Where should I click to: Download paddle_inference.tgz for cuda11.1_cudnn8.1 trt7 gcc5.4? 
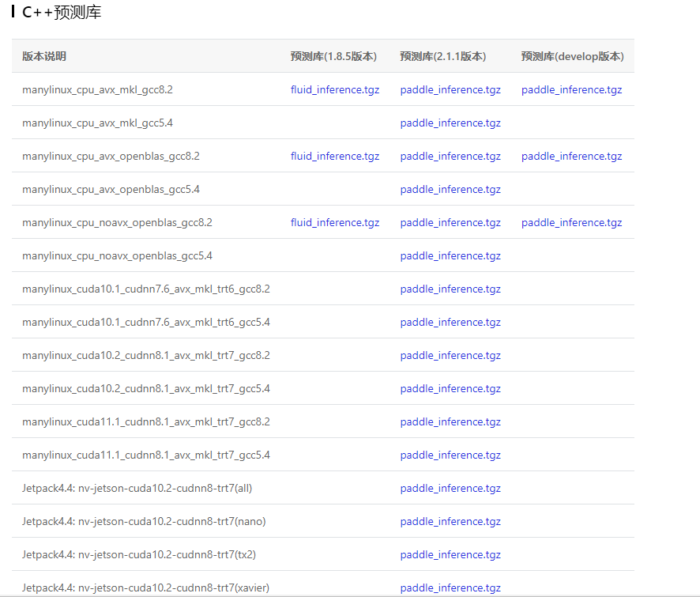coord(450,455)
